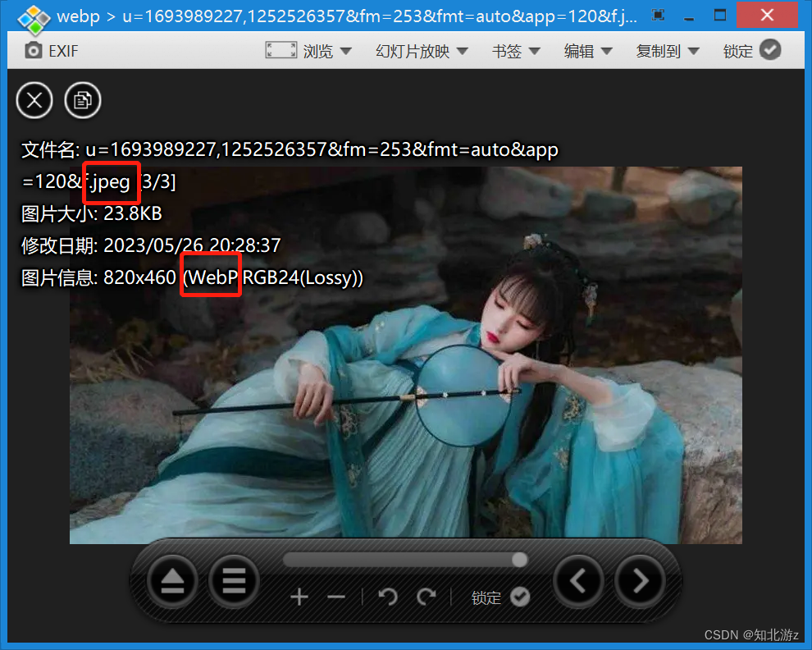Click the browse frame icon in toolbar
The image size is (812, 650).
coord(281,50)
